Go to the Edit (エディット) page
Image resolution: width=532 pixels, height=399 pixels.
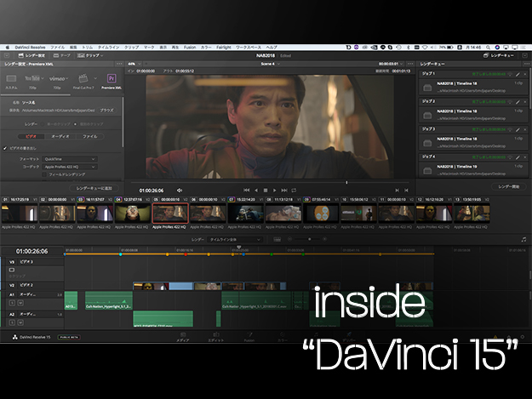click(x=215, y=337)
